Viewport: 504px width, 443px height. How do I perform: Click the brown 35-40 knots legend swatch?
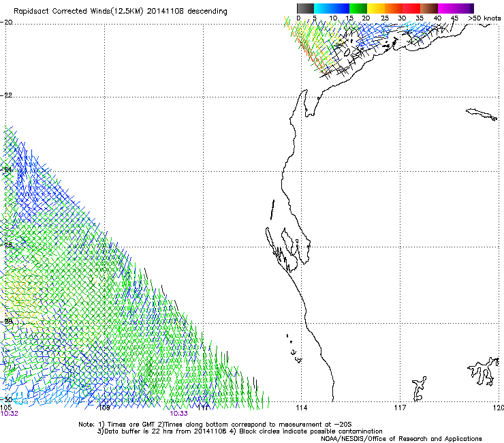(429, 8)
